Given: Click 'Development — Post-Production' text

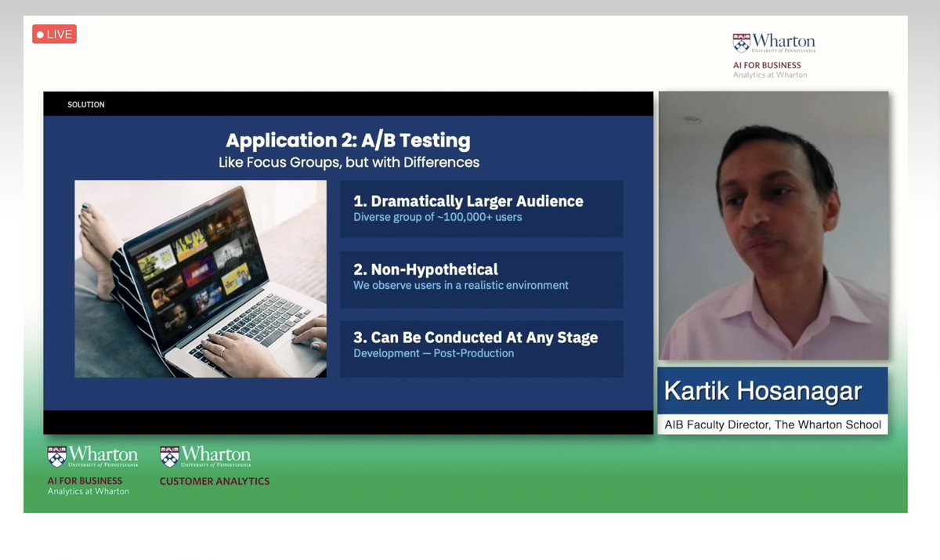Looking at the screenshot, I should (433, 353).
